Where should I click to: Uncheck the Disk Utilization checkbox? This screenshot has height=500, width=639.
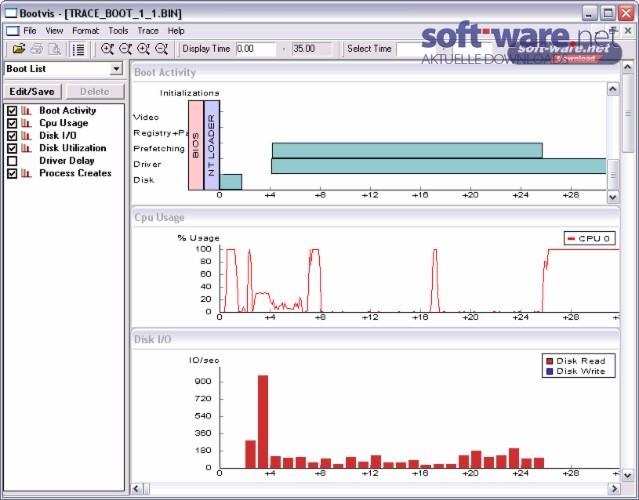pyautogui.click(x=12, y=148)
